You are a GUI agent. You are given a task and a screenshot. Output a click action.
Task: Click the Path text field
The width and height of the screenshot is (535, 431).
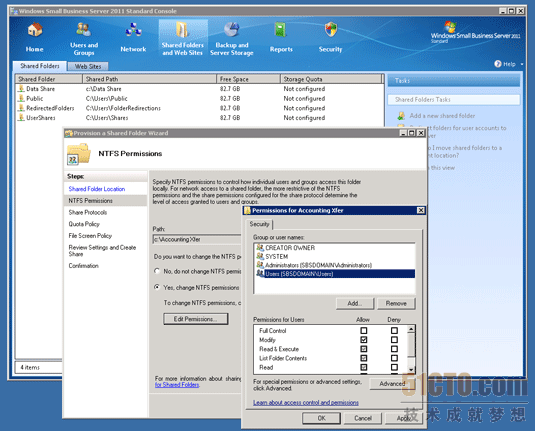point(197,239)
